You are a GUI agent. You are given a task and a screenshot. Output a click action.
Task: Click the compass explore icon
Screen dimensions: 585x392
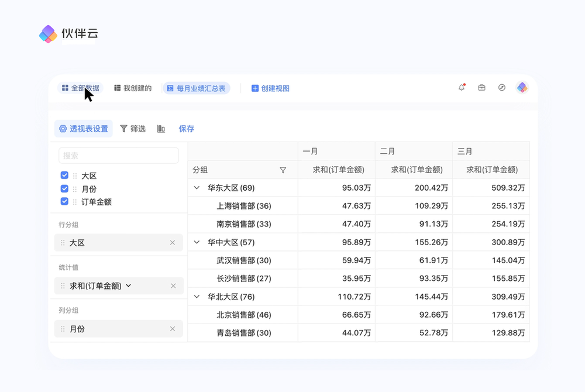click(x=502, y=88)
